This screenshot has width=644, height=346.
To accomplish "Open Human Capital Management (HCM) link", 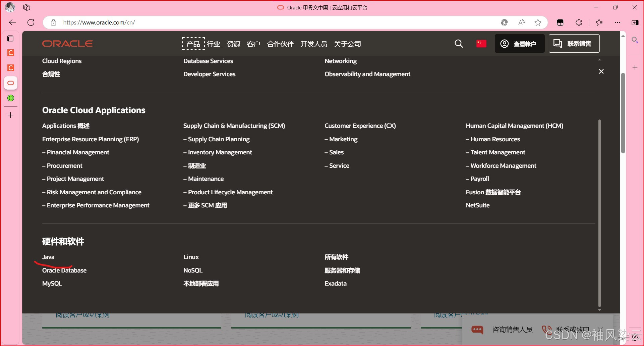I will point(515,126).
